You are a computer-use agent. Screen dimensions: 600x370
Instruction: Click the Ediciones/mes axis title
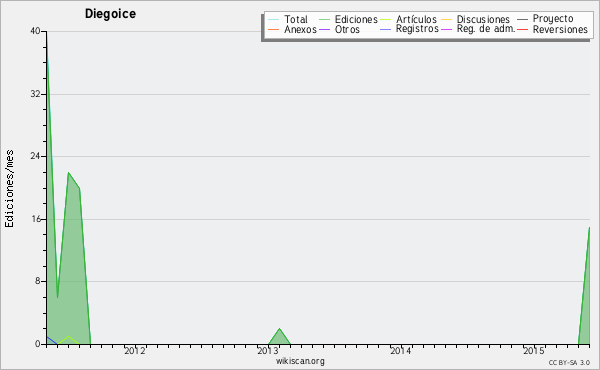(9, 189)
